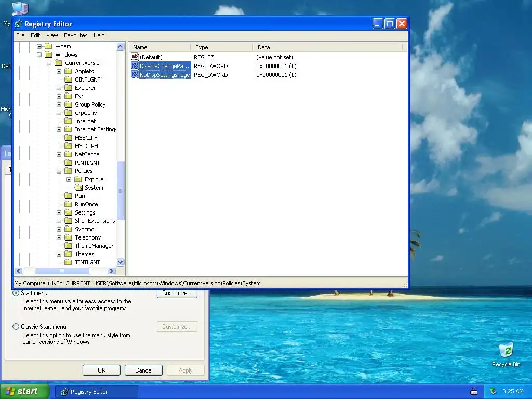
Task: Select the Explorer key under CurrentVersion
Action: tap(85, 88)
